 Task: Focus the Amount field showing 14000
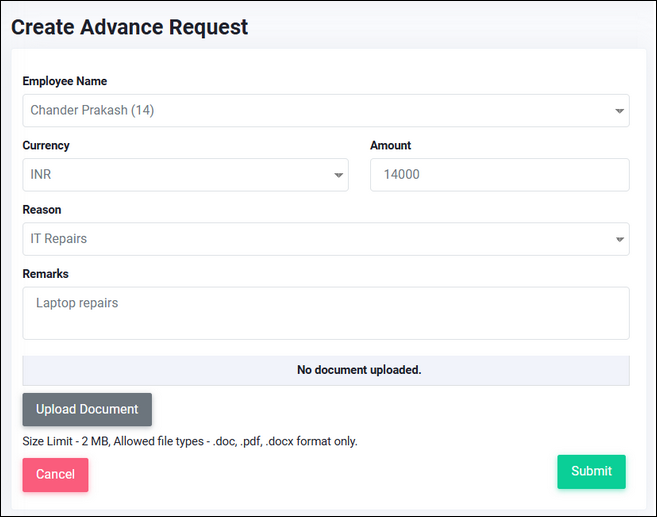coord(499,175)
